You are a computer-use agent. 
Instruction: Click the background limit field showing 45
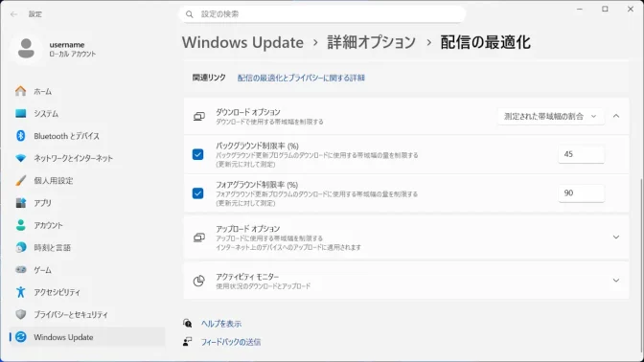(581, 154)
